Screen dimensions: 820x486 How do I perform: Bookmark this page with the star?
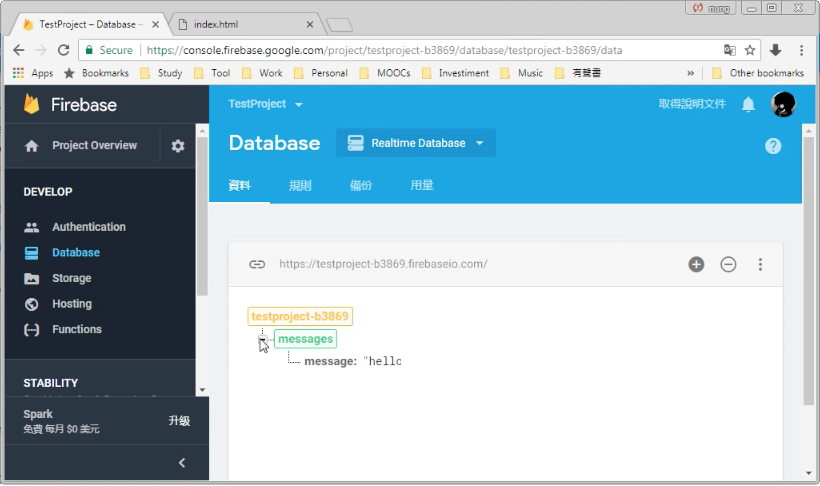pyautogui.click(x=750, y=50)
